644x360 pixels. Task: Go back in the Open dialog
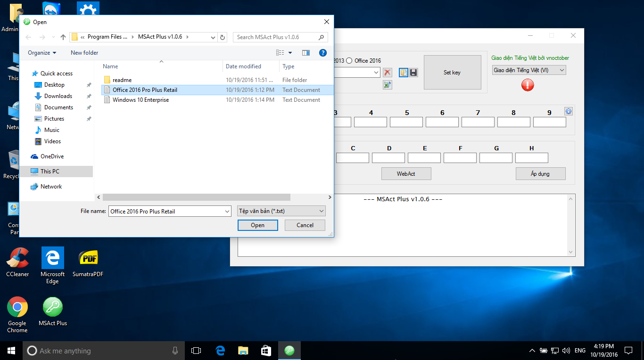coord(28,37)
